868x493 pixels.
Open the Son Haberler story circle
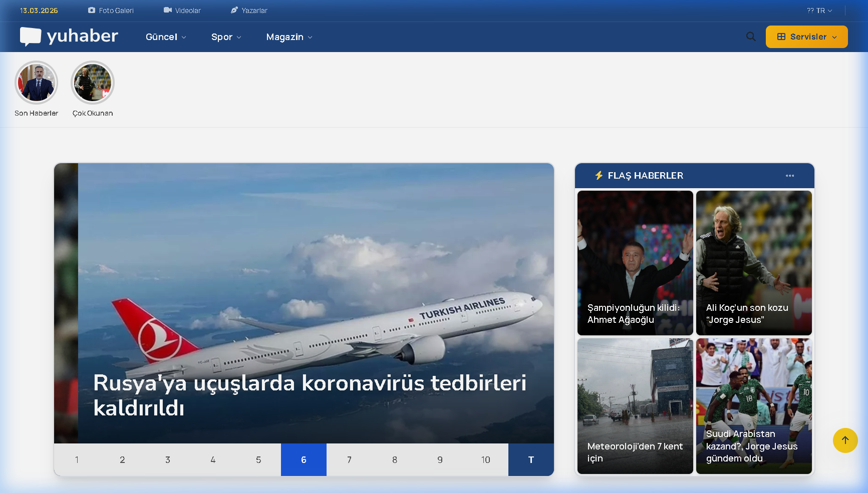tap(37, 83)
